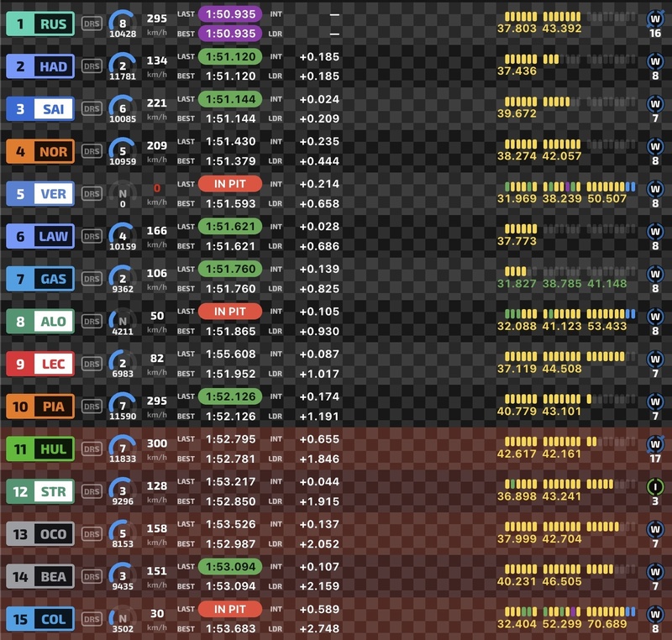672x640 pixels.
Task: Click the DRS indicator in LAW row
Action: coord(92,236)
